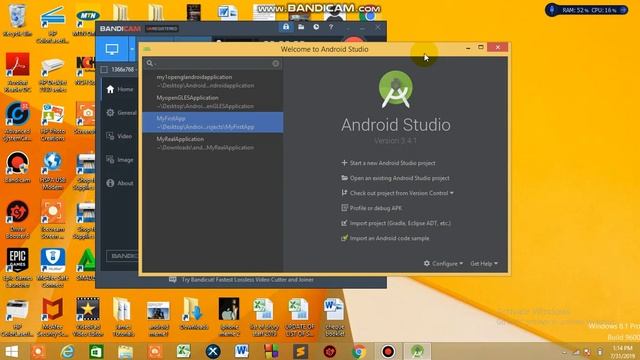Click the Bandicam red record button
640x360 pixels.
point(353,40)
